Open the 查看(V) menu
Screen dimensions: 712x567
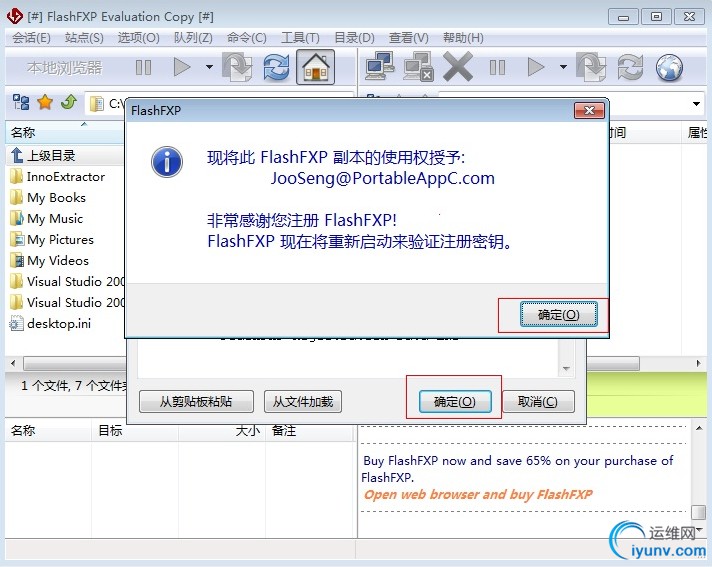(x=409, y=38)
